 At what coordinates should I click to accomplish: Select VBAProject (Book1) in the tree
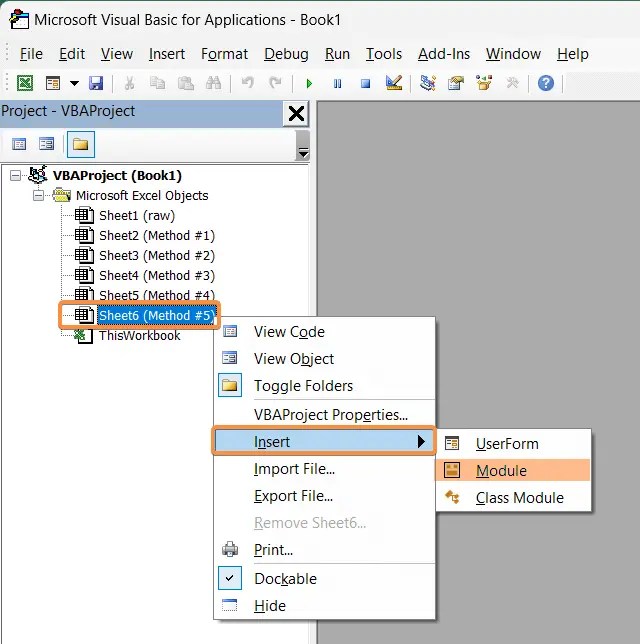[x=117, y=176]
